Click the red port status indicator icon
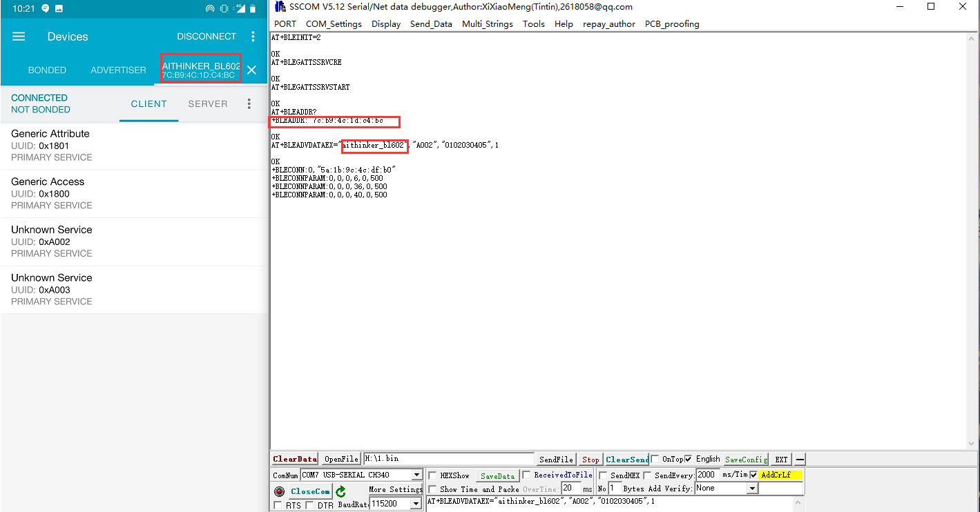Screen dimensions: 980x512 pos(279,491)
